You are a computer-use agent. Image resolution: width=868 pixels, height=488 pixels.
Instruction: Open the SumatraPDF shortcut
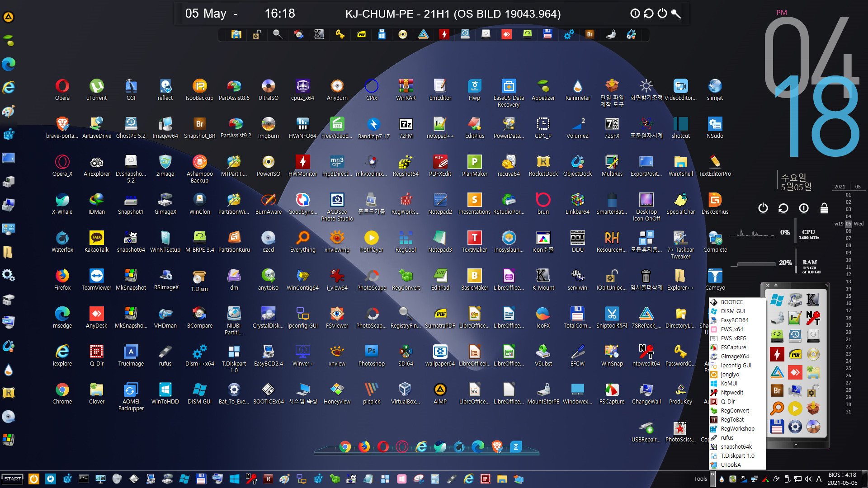point(440,317)
